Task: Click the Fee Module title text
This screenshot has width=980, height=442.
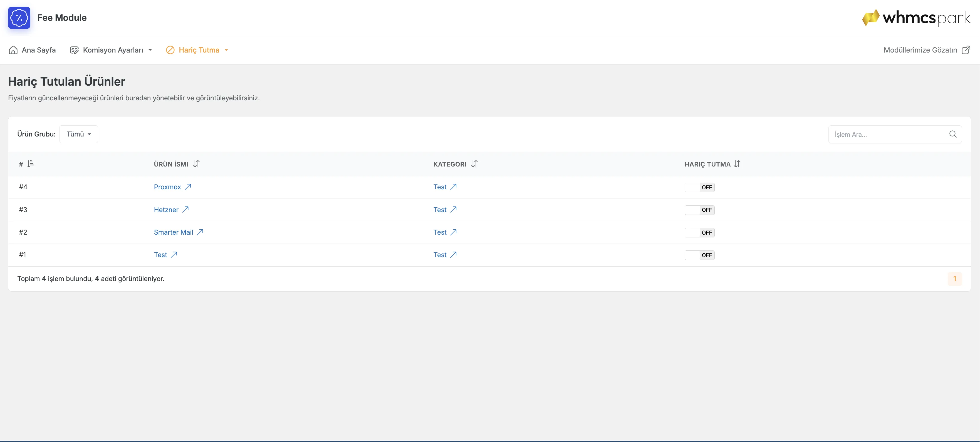Action: point(62,18)
